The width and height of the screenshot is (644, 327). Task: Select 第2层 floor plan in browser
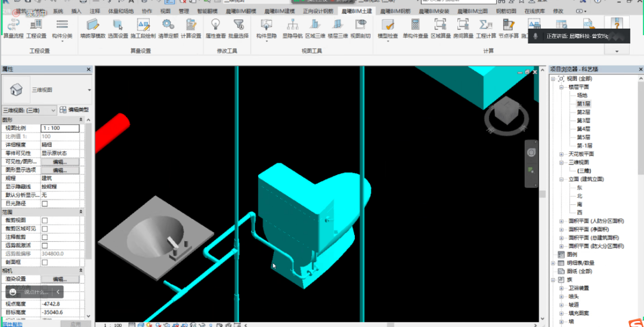coord(583,112)
